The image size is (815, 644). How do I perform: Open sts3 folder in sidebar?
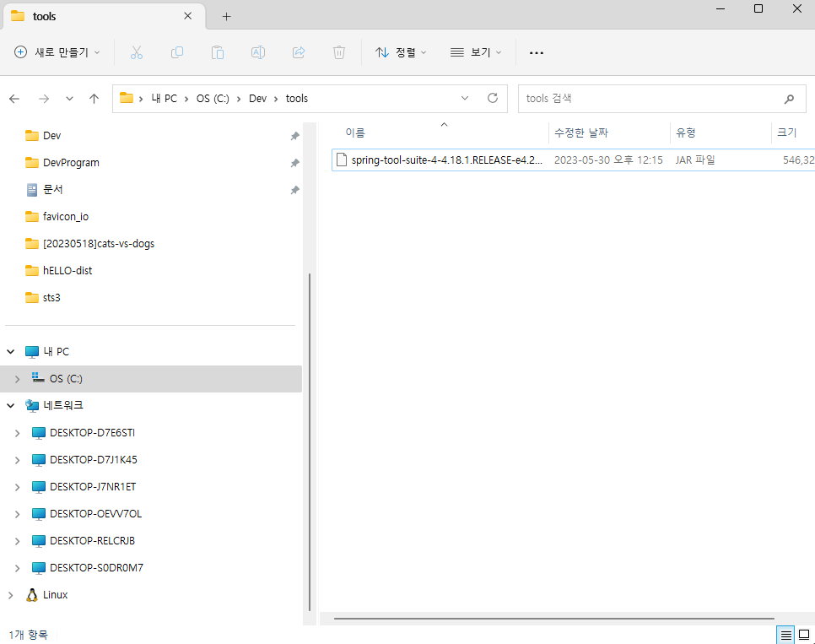pos(51,298)
